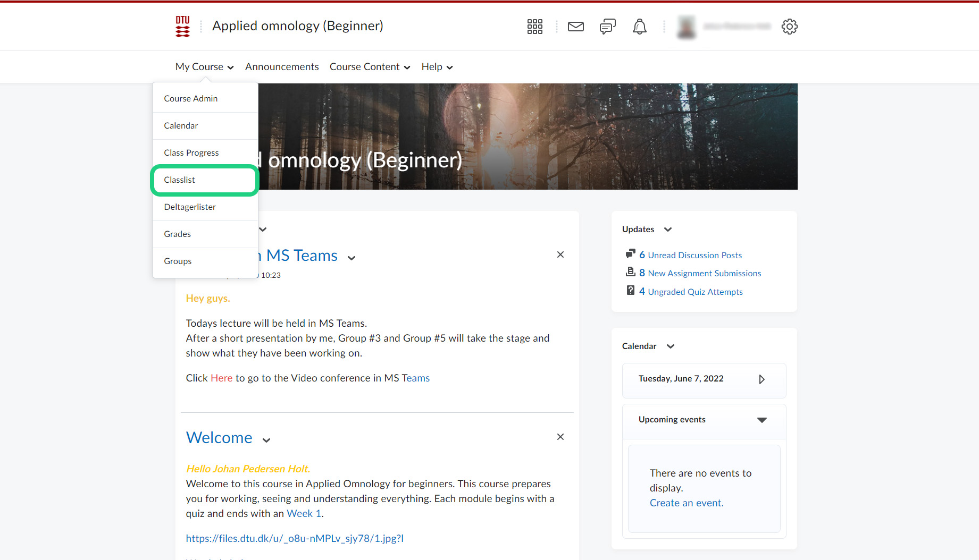Open the Announcements page
The width and height of the screenshot is (979, 560).
click(282, 67)
